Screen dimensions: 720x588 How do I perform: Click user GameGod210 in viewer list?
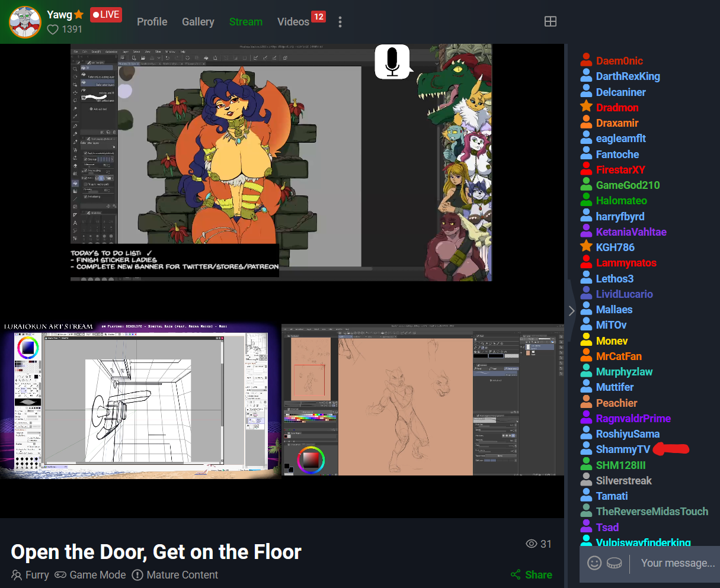628,185
